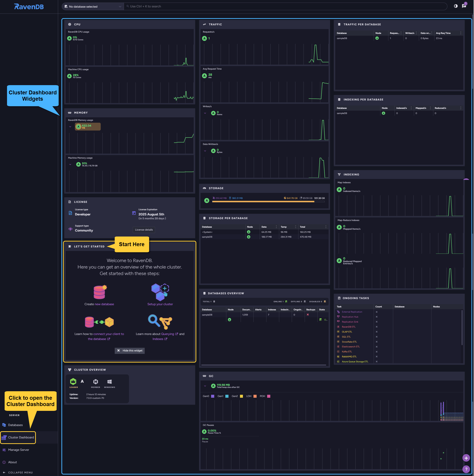Viewport: 474px width, 476px height.
Task: Click the client connect illustration icon
Action: point(99,322)
